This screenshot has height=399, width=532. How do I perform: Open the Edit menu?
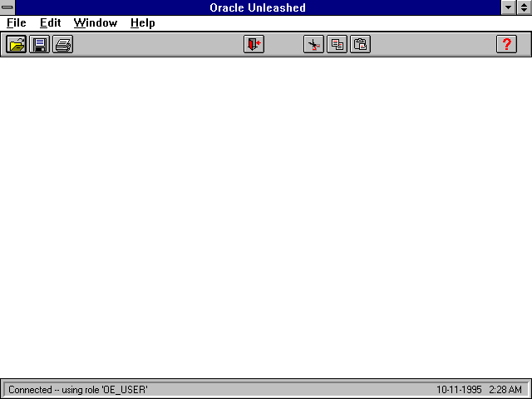coord(50,23)
